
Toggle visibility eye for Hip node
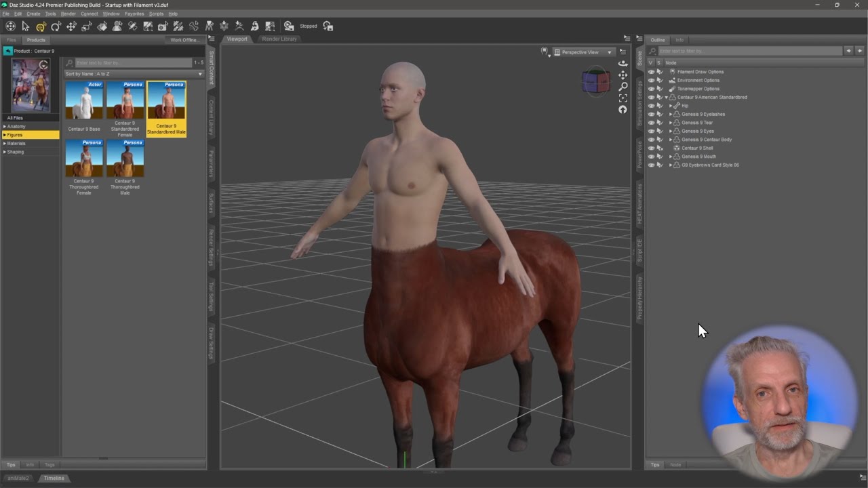tap(651, 106)
